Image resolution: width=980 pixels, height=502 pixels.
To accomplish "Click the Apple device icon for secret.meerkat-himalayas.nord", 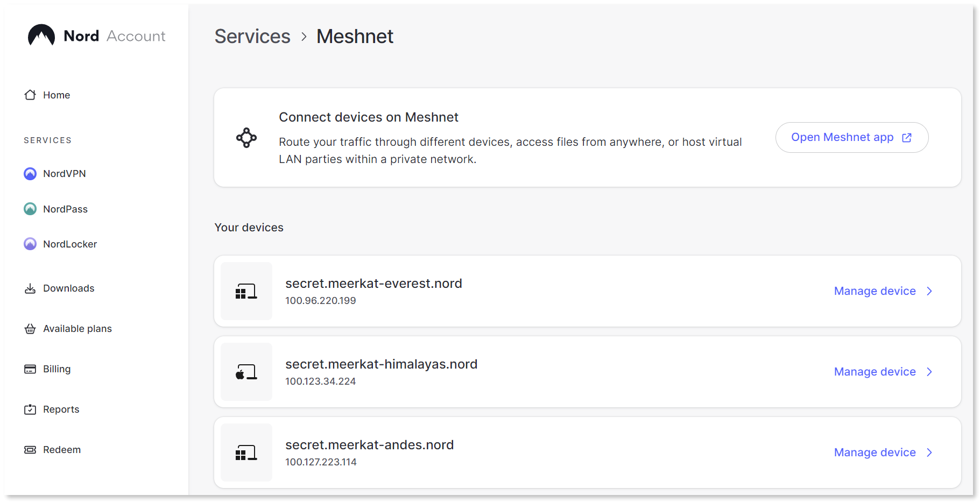I will point(246,372).
